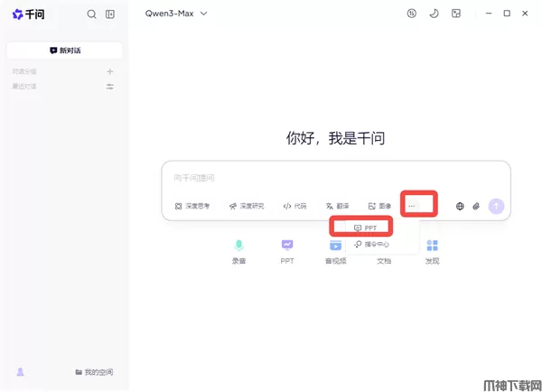Enable the 深度思考 deep thinking mode
The width and height of the screenshot is (542, 392).
[x=192, y=206]
